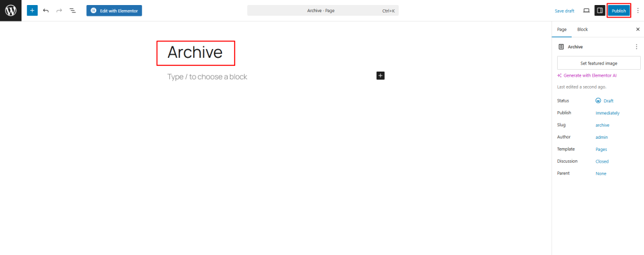Click the Publish button

coord(619,11)
